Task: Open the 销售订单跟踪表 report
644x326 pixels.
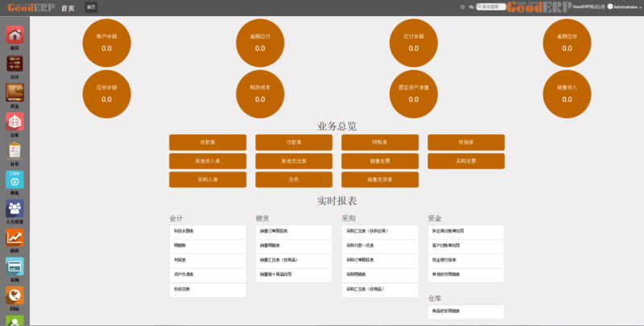Action: (294, 232)
